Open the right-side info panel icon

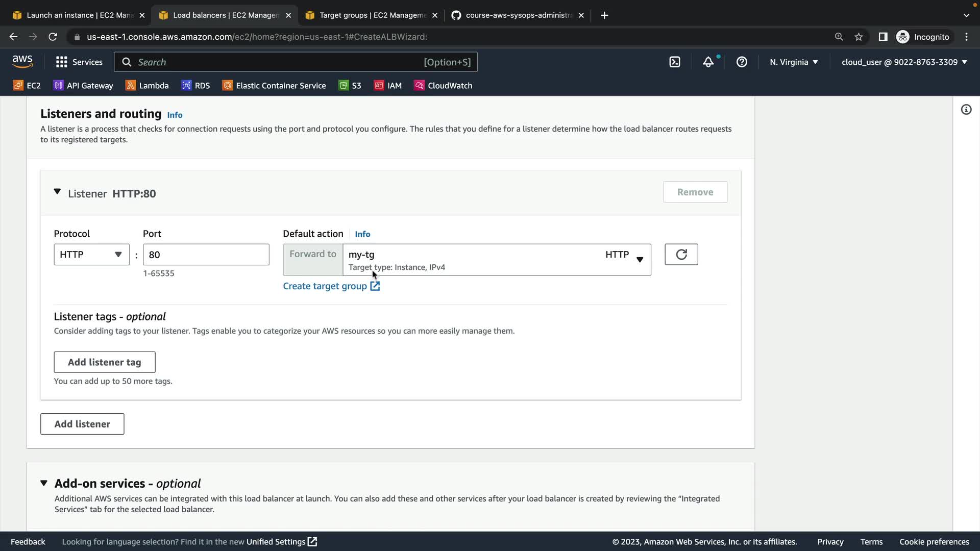pos(966,110)
